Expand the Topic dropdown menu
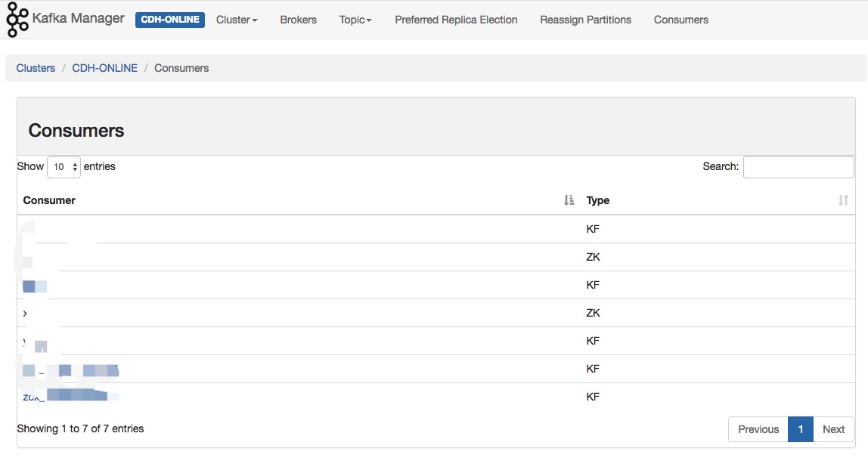The height and width of the screenshot is (461, 868). pyautogui.click(x=355, y=20)
